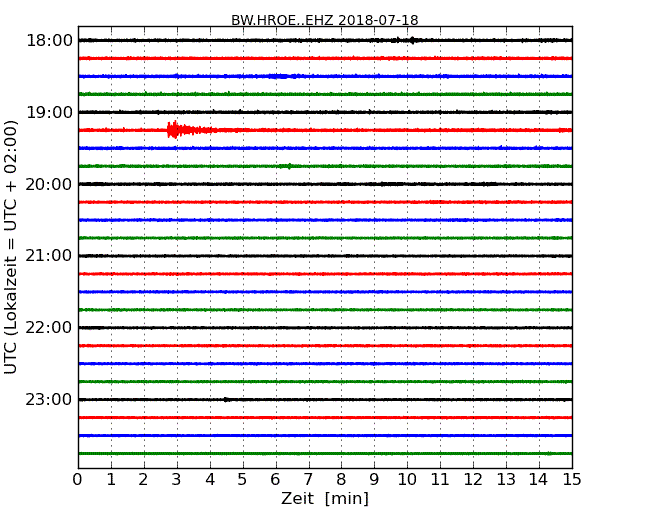This screenshot has width=650, height=520.
Task: Click the x-axis label "Zeit [min]"
Action: [x=325, y=498]
